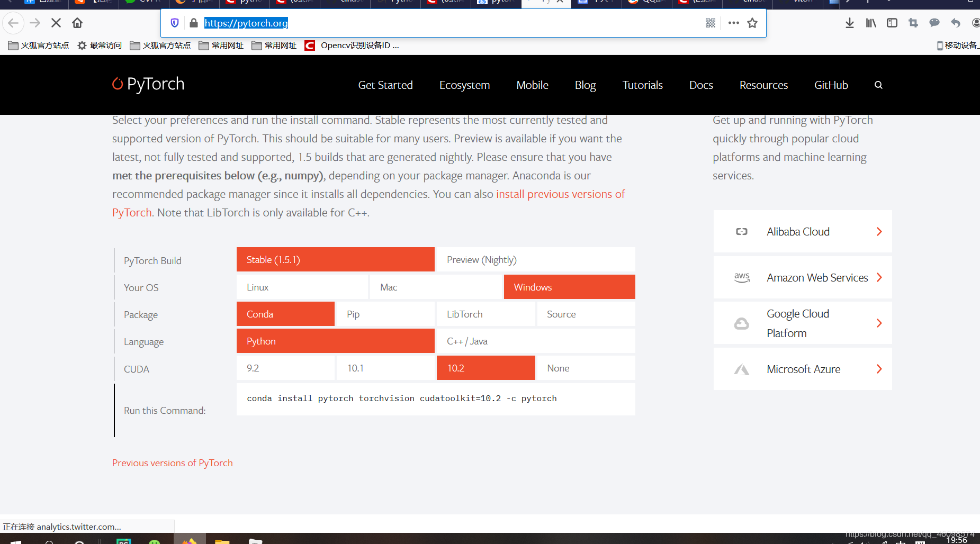Open the QR code icon in address bar
Screen dimensions: 980x544
(711, 23)
